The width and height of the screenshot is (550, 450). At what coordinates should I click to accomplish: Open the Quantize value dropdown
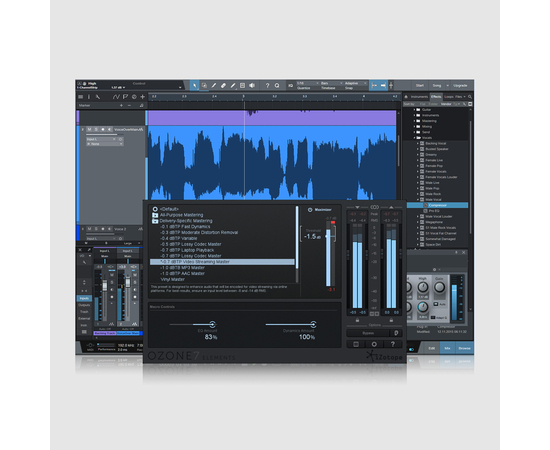click(308, 83)
